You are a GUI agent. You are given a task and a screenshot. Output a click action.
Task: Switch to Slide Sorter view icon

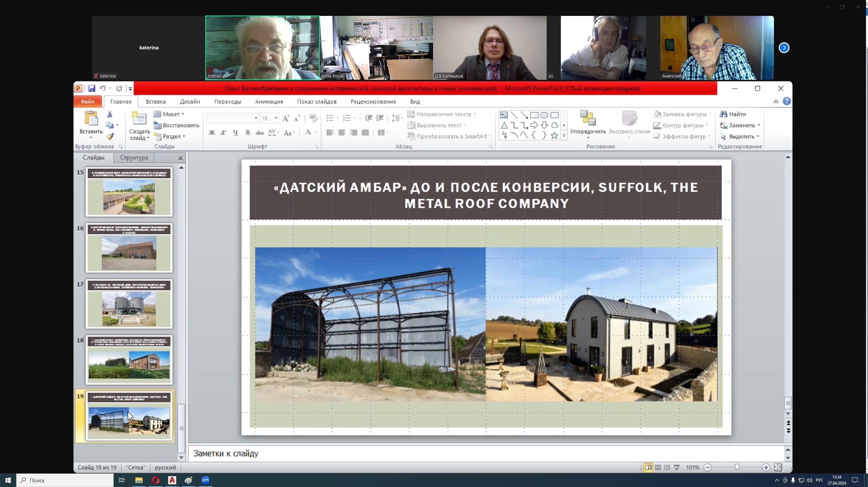(x=658, y=467)
